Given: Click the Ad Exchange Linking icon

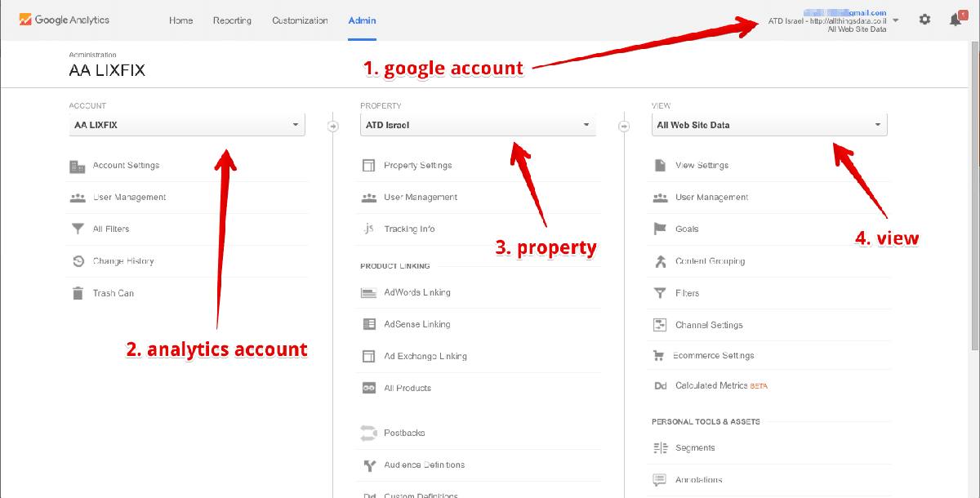Looking at the screenshot, I should (x=368, y=356).
